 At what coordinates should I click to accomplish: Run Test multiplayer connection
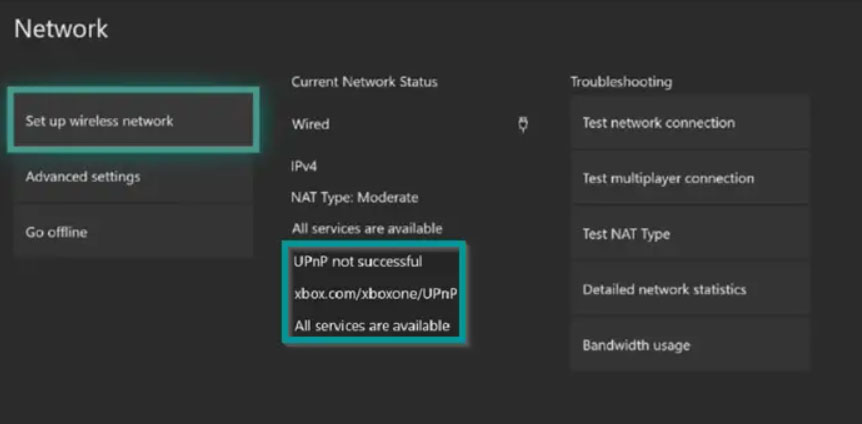(x=690, y=178)
